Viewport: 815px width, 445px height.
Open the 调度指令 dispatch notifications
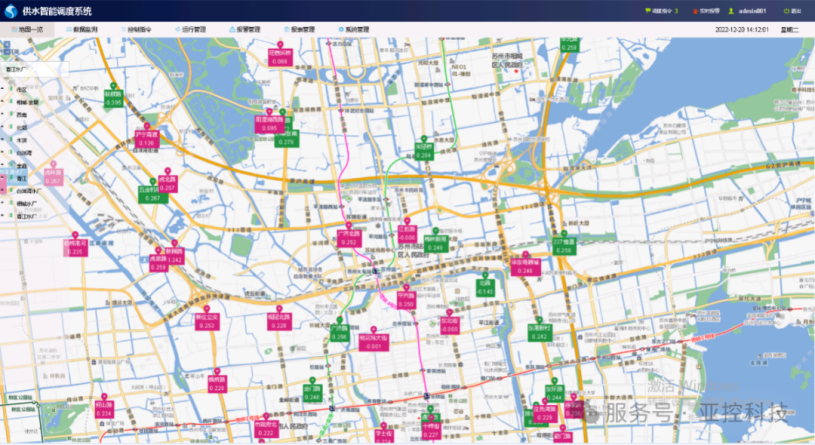click(x=662, y=11)
